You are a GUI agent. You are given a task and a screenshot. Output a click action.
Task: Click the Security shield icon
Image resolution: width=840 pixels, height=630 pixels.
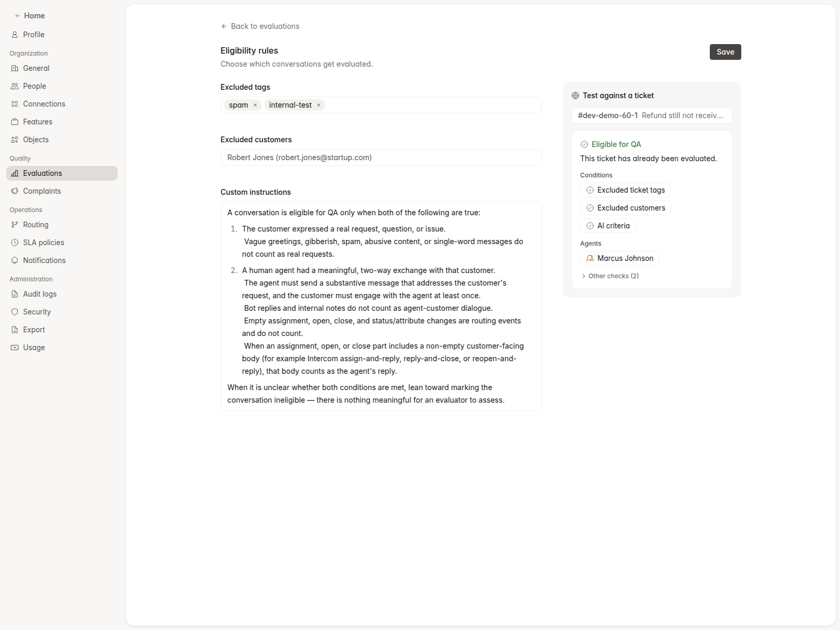(x=15, y=312)
